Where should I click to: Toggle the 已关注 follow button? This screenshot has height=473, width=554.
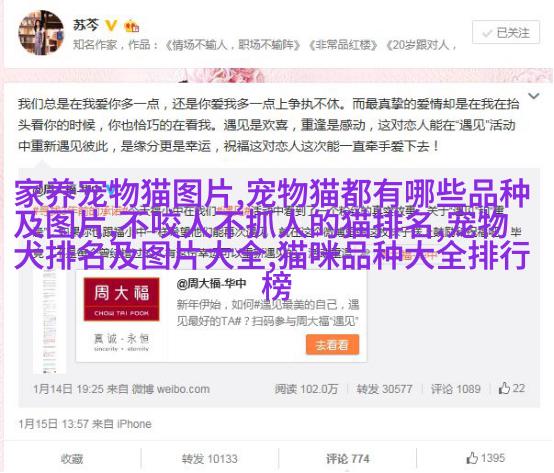click(x=506, y=32)
